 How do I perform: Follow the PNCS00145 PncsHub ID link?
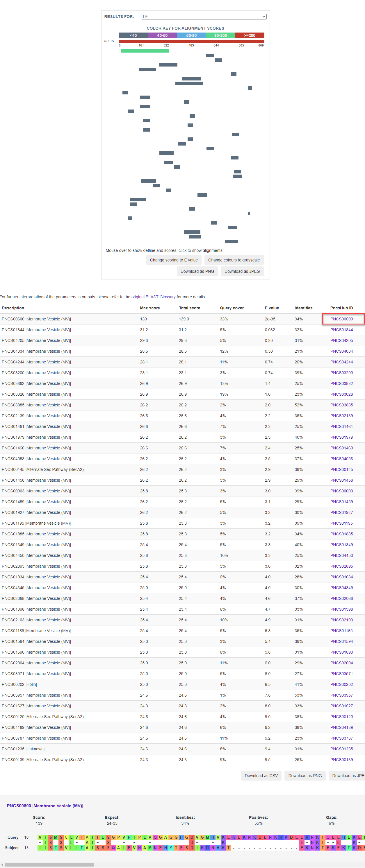[x=341, y=469]
